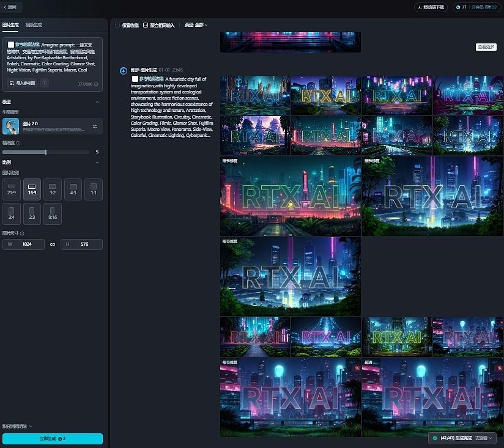The height and width of the screenshot is (448, 504).
Task: Select the 1:1 aspect ratio
Action: [x=94, y=189]
